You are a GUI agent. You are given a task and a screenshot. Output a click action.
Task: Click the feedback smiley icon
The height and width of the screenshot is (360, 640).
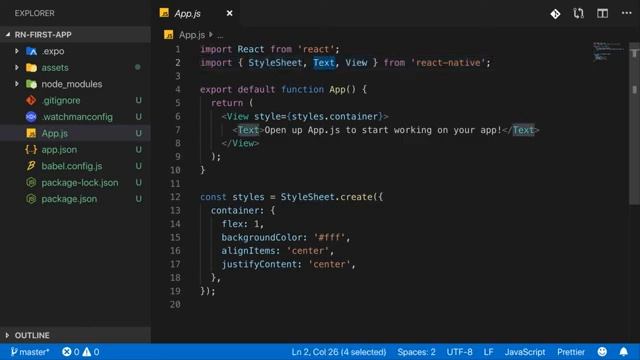[x=602, y=351]
